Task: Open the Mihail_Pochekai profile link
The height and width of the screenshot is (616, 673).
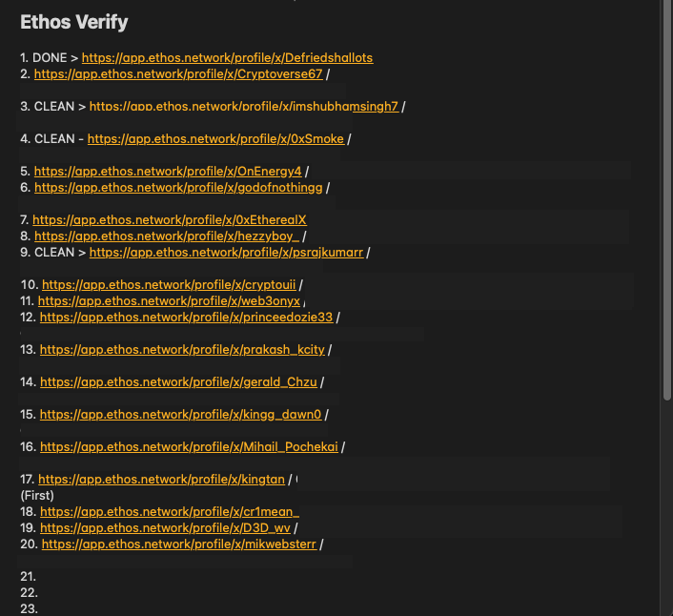Action: pyautogui.click(x=189, y=447)
